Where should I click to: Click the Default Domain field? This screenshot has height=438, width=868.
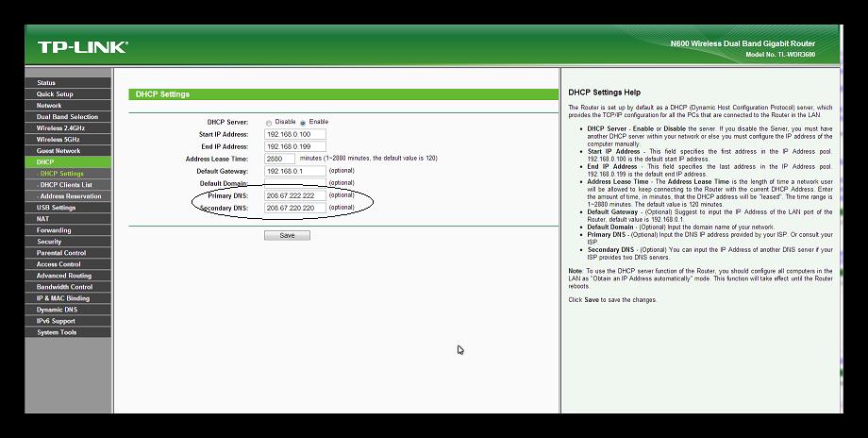pyautogui.click(x=295, y=183)
